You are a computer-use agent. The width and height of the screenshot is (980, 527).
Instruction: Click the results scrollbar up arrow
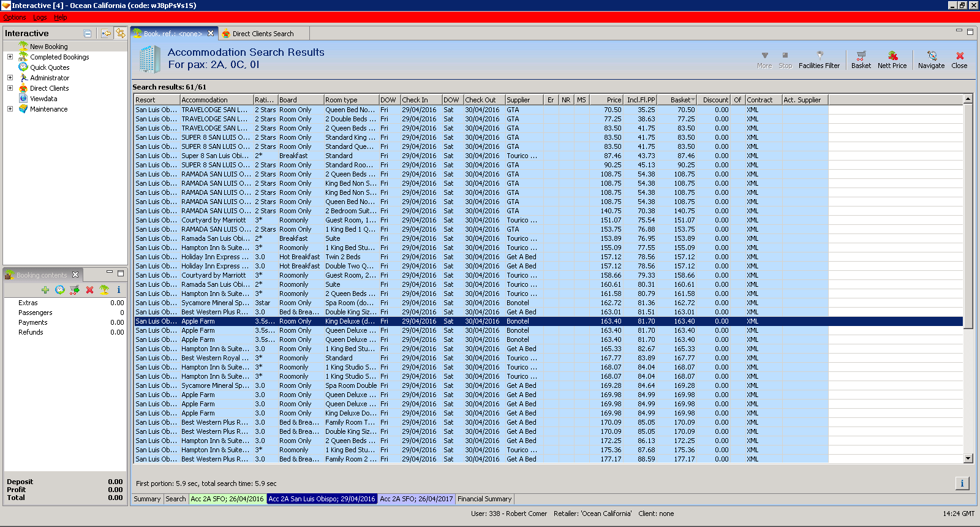point(968,99)
